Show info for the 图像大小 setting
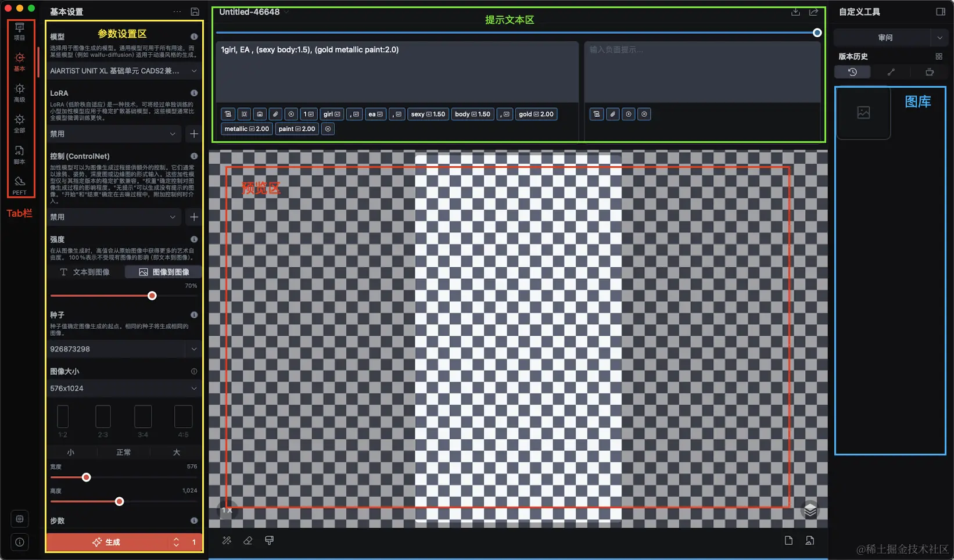The image size is (954, 560). point(194,371)
